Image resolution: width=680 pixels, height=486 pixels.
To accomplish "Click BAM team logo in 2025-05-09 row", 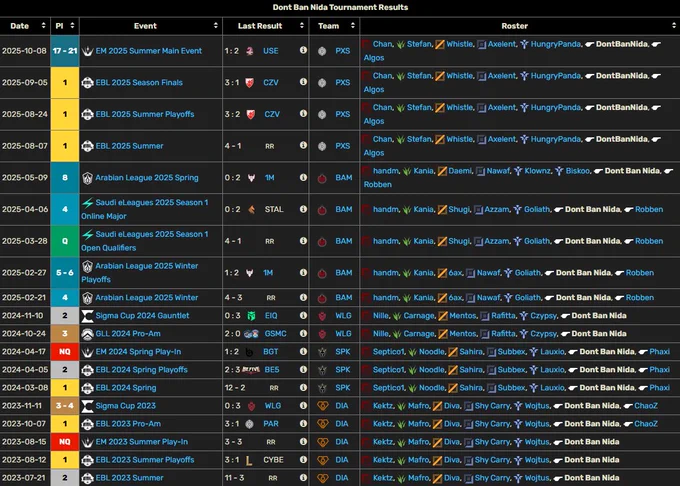I will coord(322,178).
